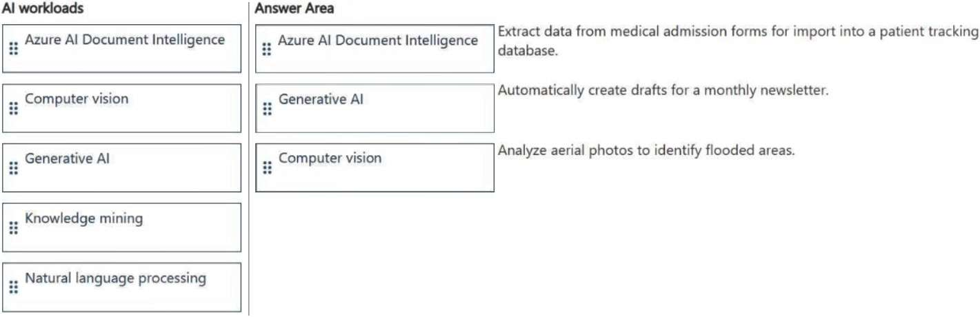This screenshot has height=317, width=980.
Task: Click the aerial photos flooded areas description
Action: coord(646,150)
